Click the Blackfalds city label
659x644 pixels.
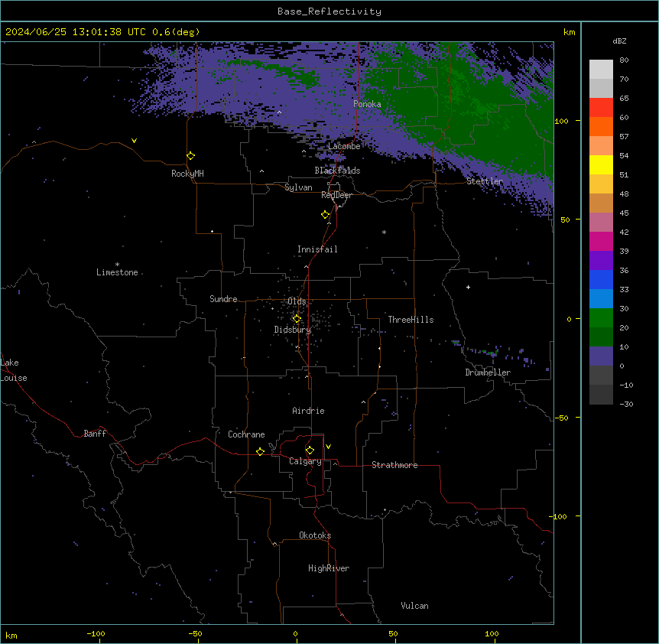337,171
